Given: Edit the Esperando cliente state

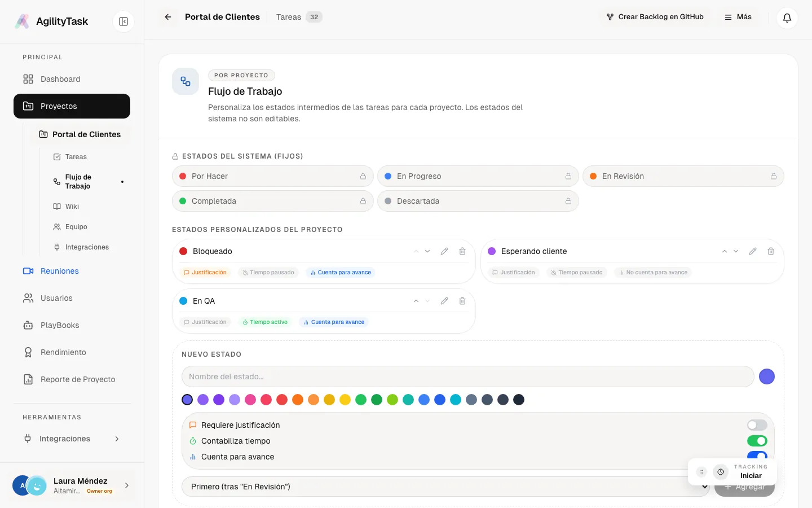Looking at the screenshot, I should tap(753, 251).
